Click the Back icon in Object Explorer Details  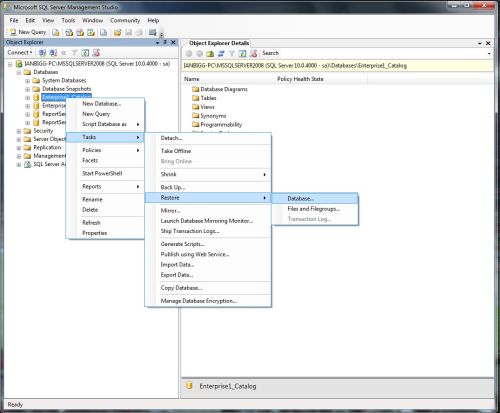click(189, 53)
